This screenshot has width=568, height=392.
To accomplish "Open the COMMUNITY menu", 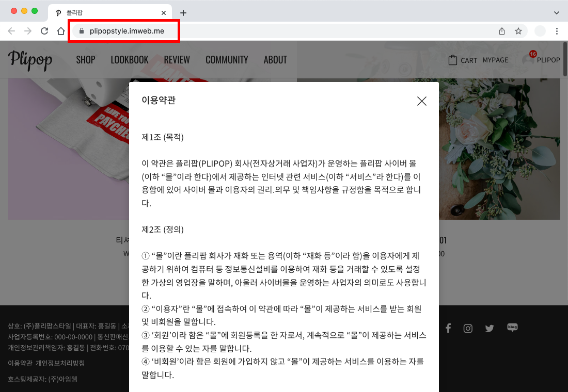I will (227, 60).
